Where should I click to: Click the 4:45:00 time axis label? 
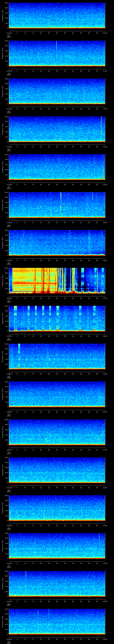coord(9,639)
